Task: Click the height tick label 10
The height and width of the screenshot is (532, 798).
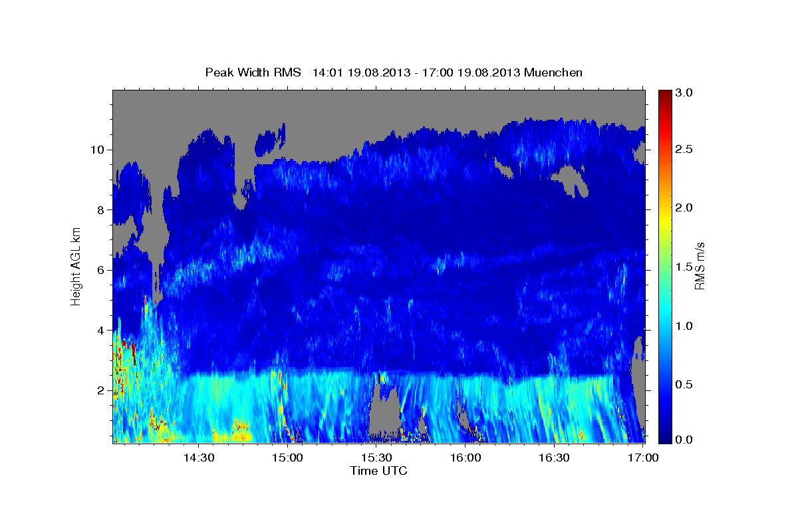Action: (x=96, y=150)
